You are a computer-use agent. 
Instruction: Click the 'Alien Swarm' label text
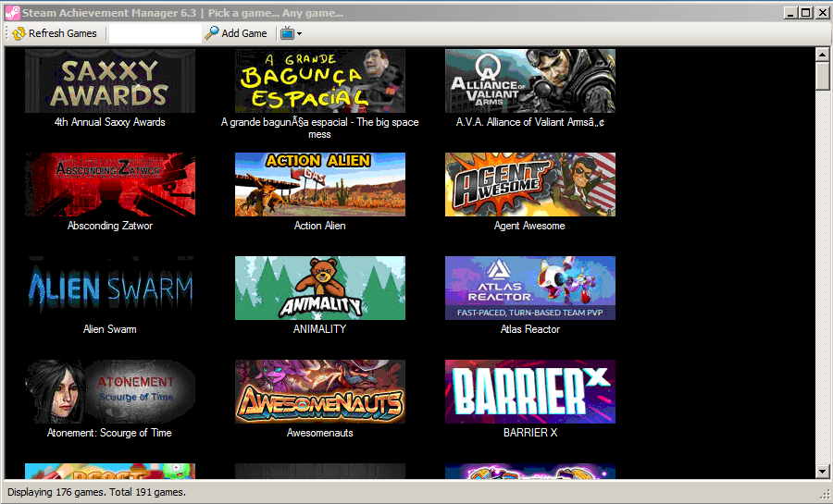[x=110, y=329]
